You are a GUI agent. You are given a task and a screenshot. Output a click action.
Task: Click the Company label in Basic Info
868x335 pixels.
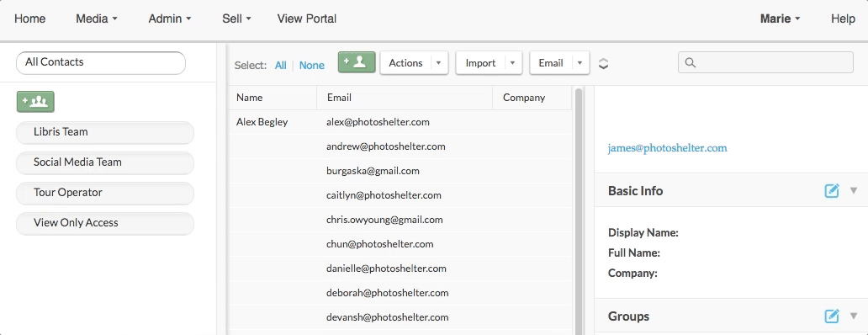[632, 274]
